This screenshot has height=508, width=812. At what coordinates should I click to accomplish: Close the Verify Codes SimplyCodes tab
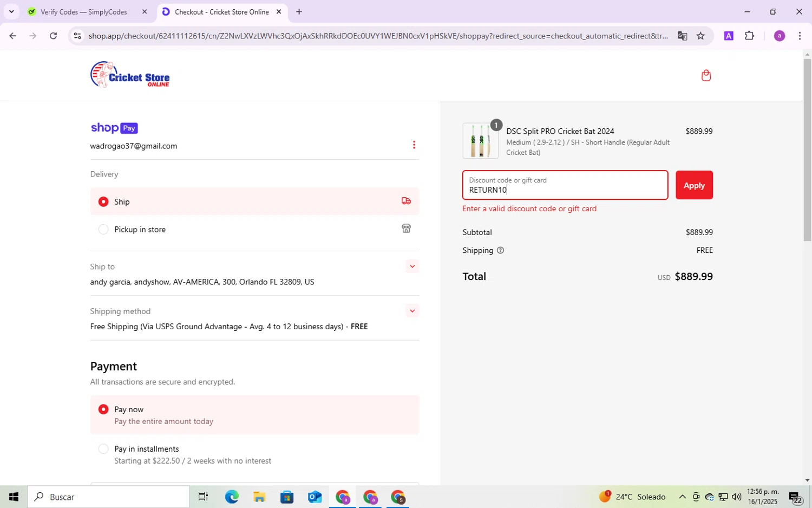tap(145, 11)
